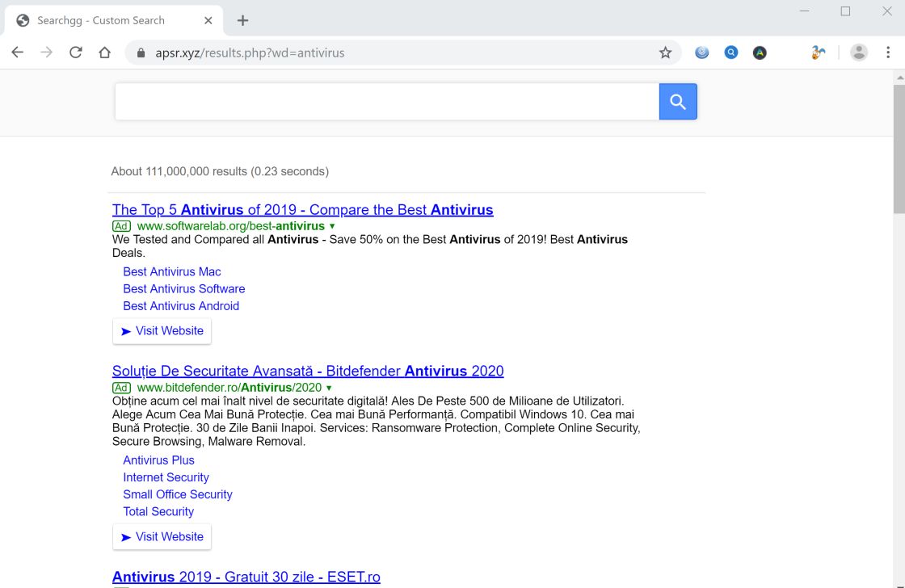905x588 pixels.
Task: Open 'The Top 5 Antivirus of 2019' link
Action: pyautogui.click(x=302, y=210)
